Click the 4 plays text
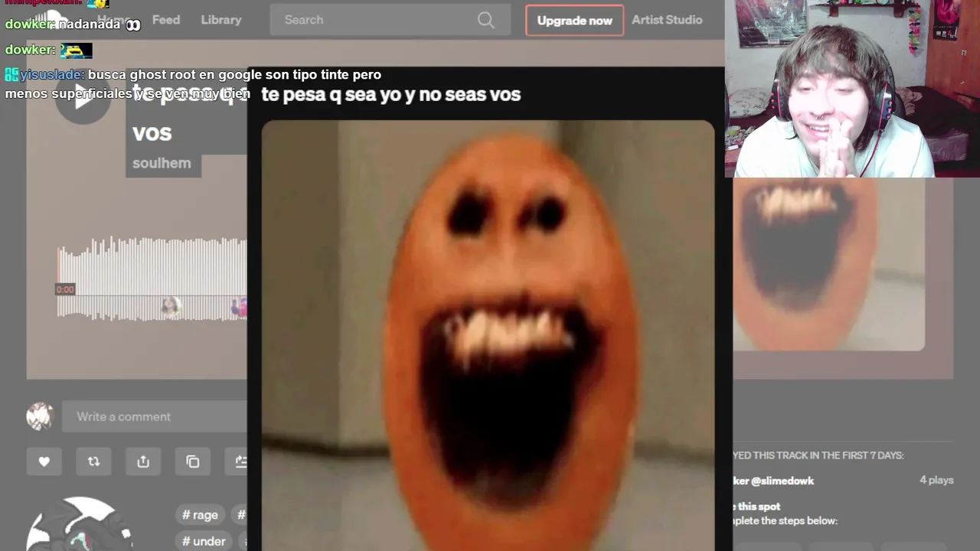 [x=936, y=480]
